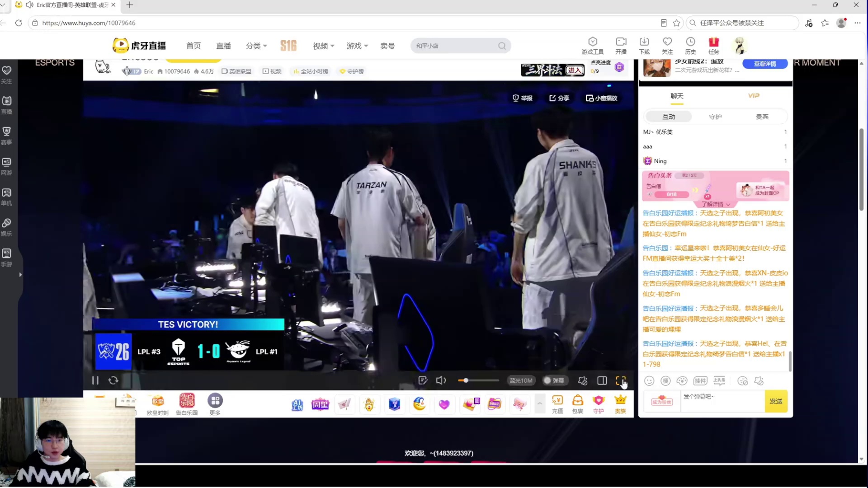Screen dimensions: 868x488
Task: Open 游戏工具 game tools icon
Action: (x=593, y=46)
